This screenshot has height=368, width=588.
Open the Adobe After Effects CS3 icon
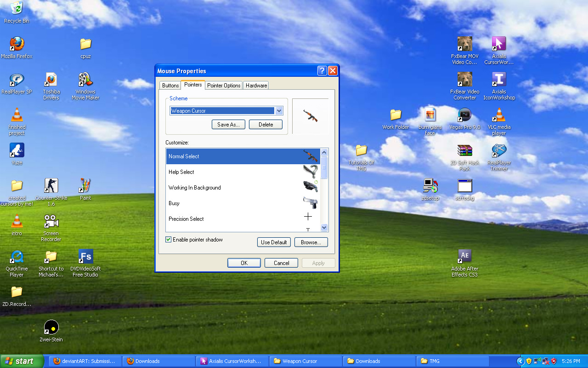pyautogui.click(x=464, y=257)
